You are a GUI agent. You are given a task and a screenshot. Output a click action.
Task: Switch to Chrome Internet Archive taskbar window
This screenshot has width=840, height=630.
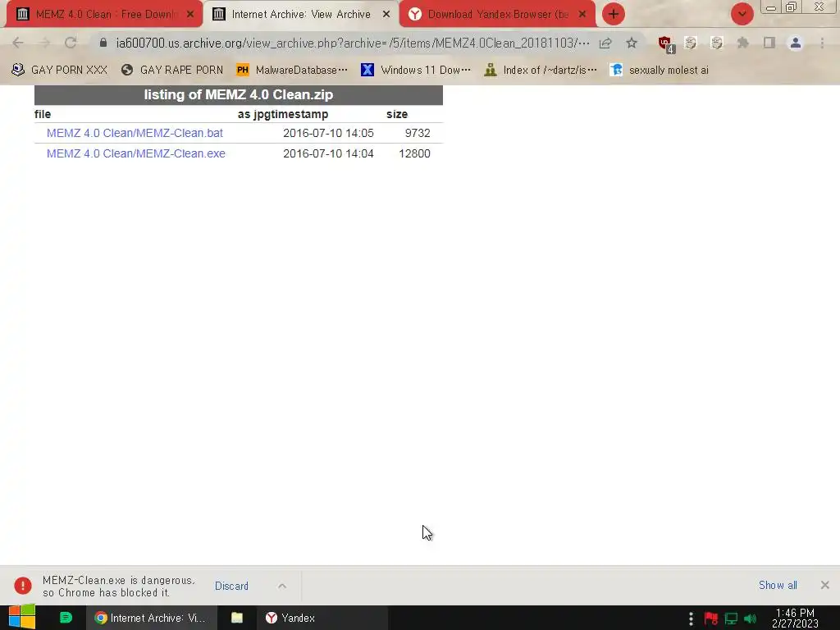152,618
